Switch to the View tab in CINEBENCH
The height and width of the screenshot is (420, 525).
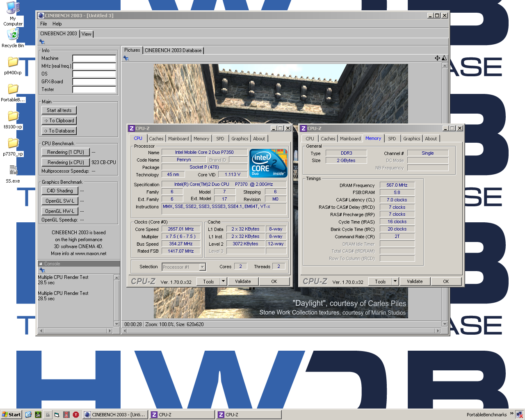tap(87, 34)
